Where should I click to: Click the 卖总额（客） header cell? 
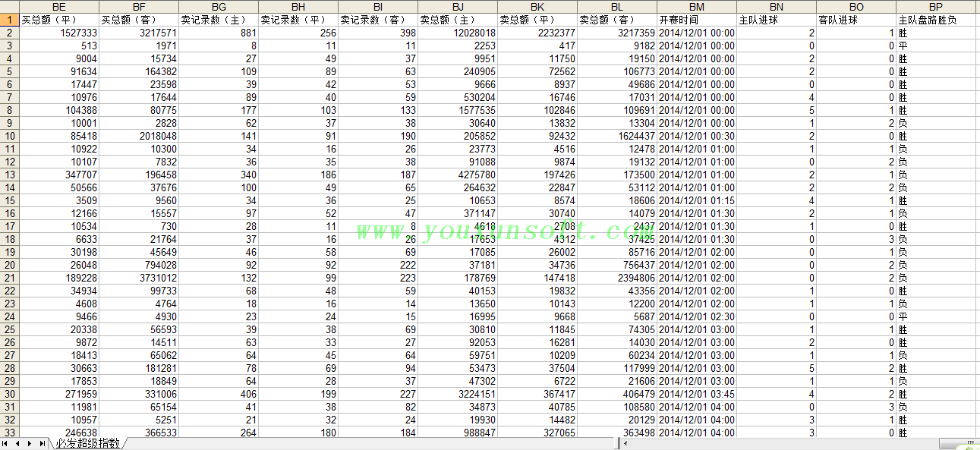pos(617,20)
